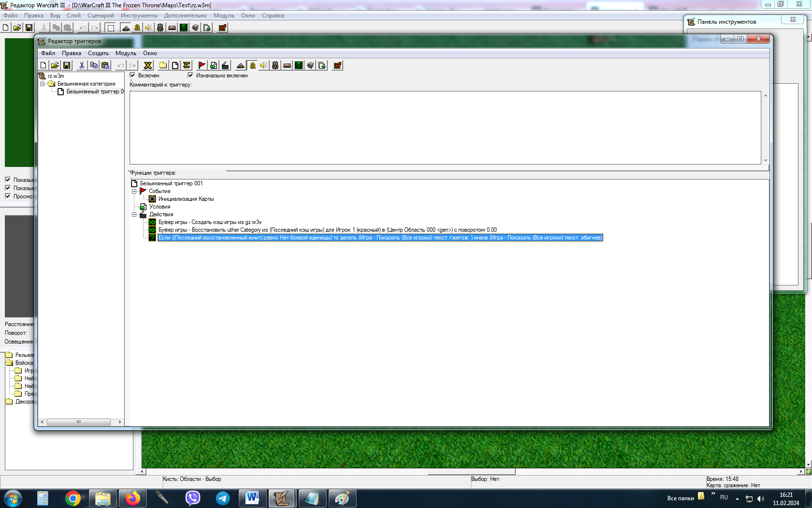Toggle the Включен checkbox
Viewport: 812px width, 508px height.
[133, 75]
